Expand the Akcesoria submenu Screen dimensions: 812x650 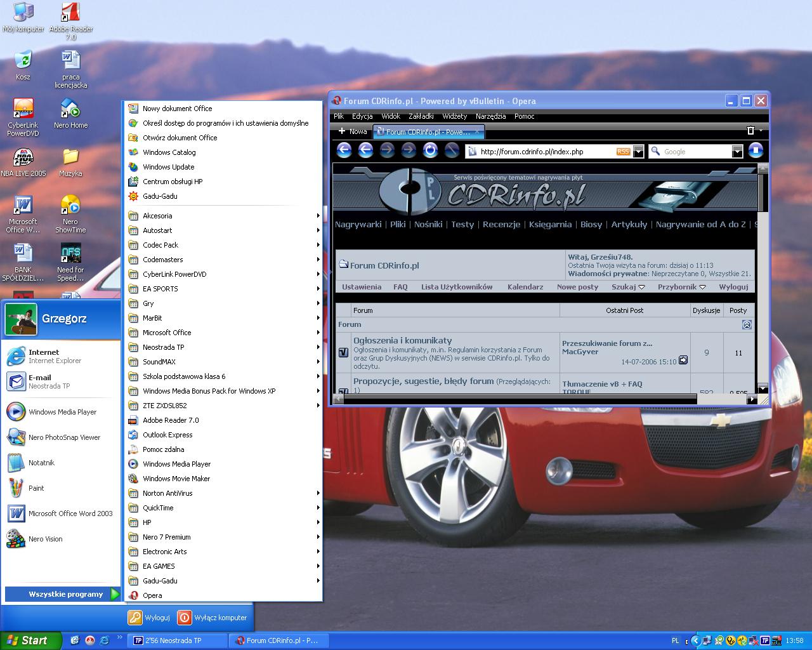[x=223, y=216]
